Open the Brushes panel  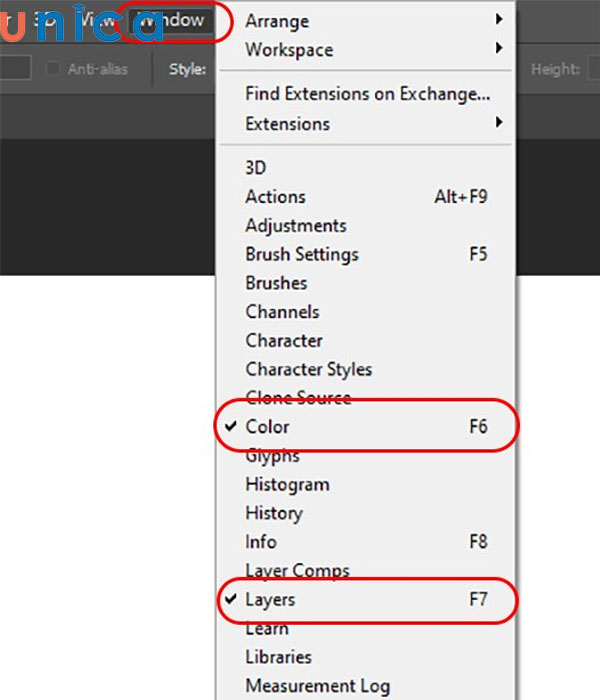[276, 283]
